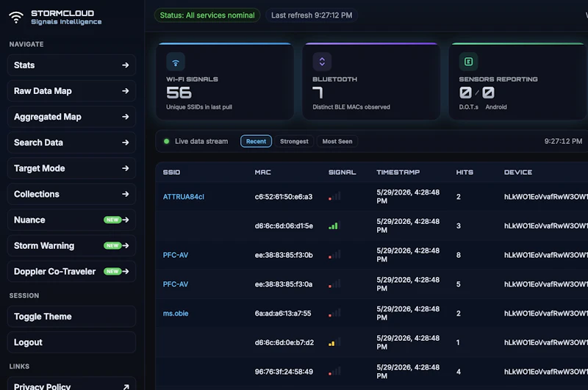
Task: Click the MAC column header
Action: [x=262, y=173]
